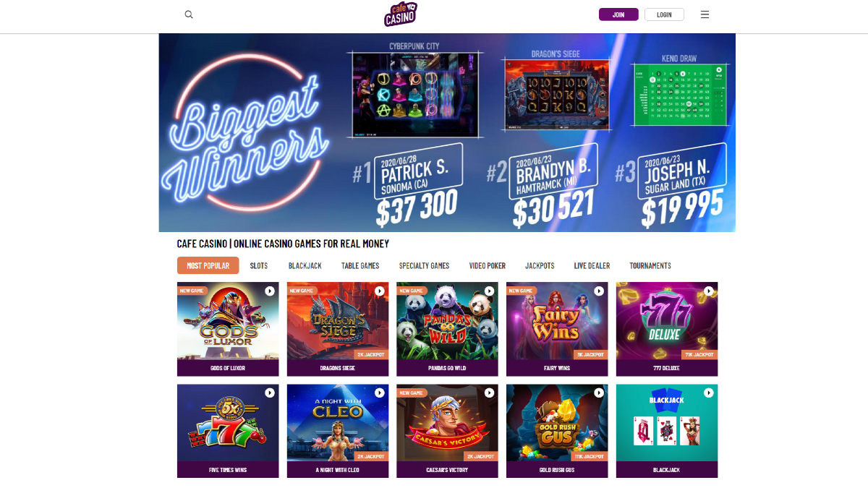
Task: Click play icon on Fairy Wins tile
Action: pyautogui.click(x=599, y=291)
